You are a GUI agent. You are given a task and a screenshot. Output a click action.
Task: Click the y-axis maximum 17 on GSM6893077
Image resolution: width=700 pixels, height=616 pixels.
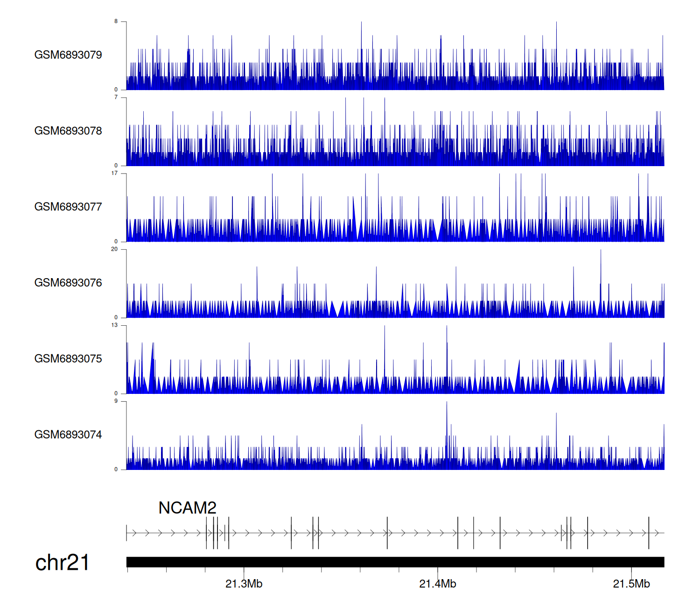pyautogui.click(x=114, y=173)
